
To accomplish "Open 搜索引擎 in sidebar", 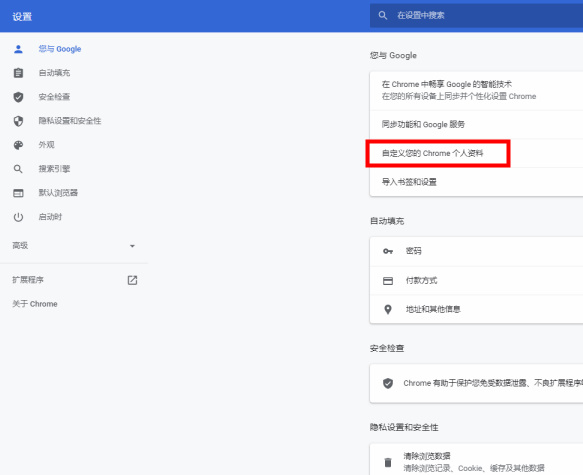I will [x=54, y=169].
